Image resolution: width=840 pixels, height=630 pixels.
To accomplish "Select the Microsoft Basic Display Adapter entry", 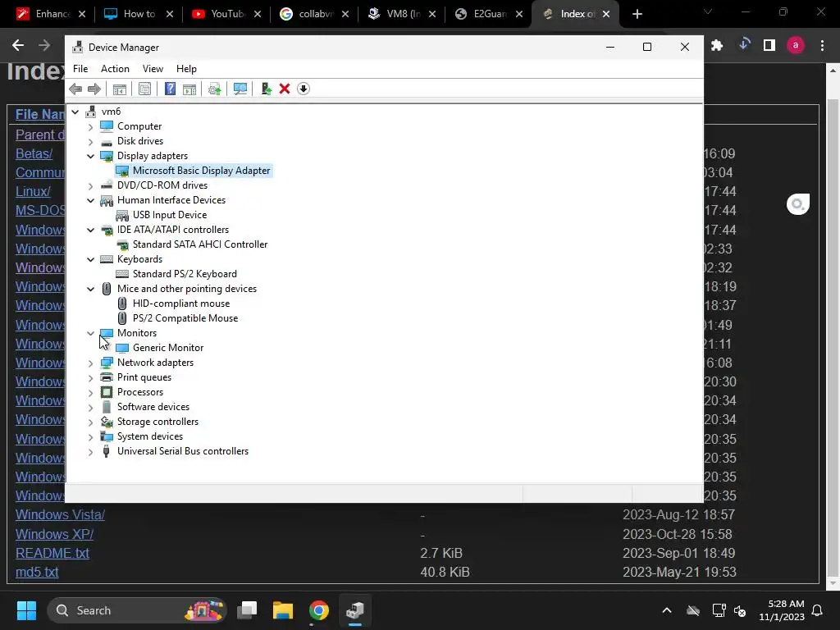I will pyautogui.click(x=202, y=171).
